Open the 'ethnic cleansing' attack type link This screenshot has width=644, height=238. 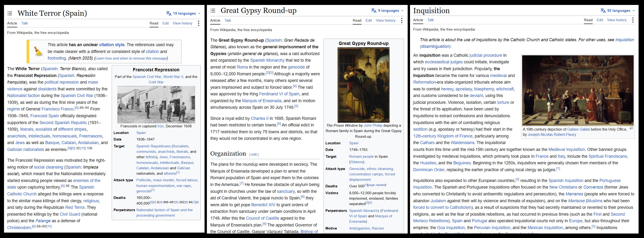pyautogui.click(x=380, y=169)
